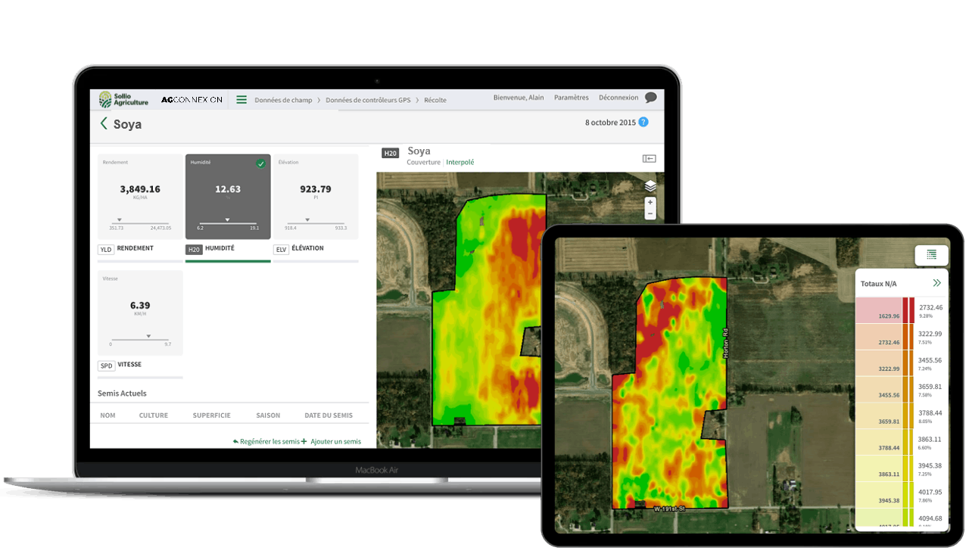Click the Soya page title
The width and height of the screenshot is (969, 560).
point(127,124)
